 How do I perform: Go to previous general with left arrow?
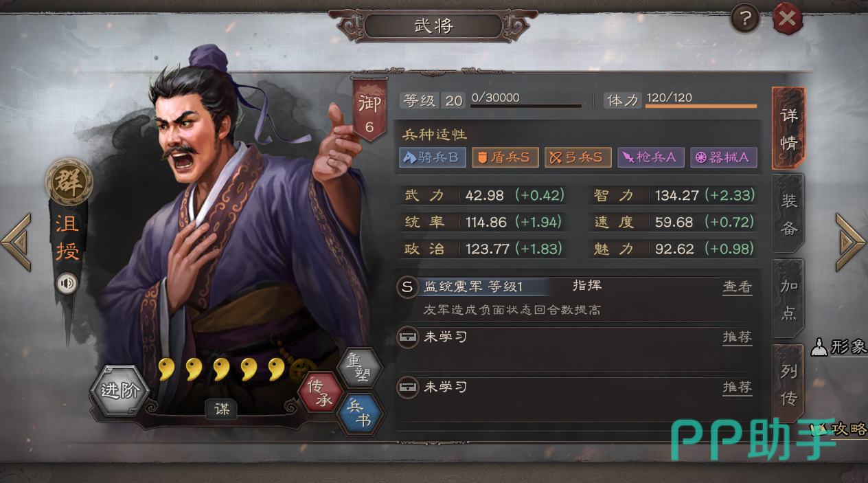click(16, 243)
